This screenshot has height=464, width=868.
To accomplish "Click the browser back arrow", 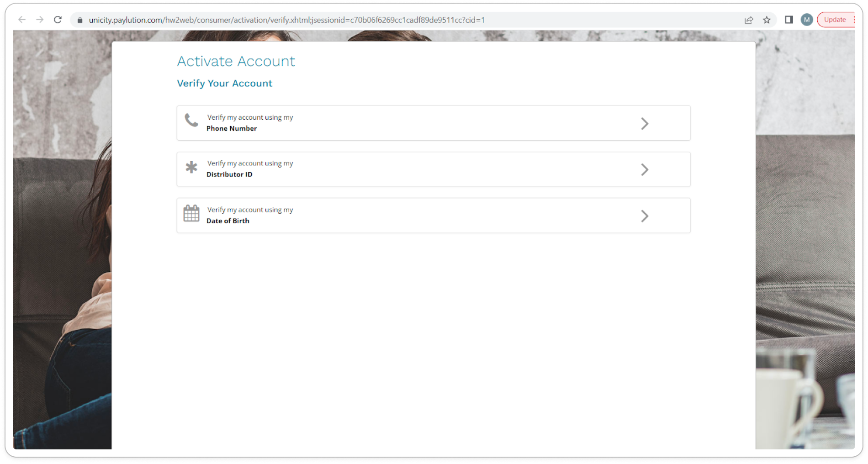I will [x=22, y=20].
